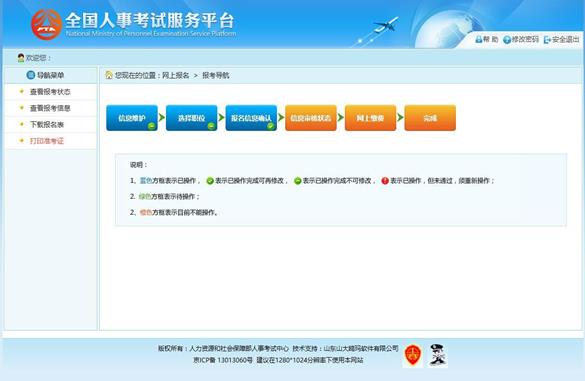
Task: Click the blue 选择职位 step button
Action: [x=191, y=118]
